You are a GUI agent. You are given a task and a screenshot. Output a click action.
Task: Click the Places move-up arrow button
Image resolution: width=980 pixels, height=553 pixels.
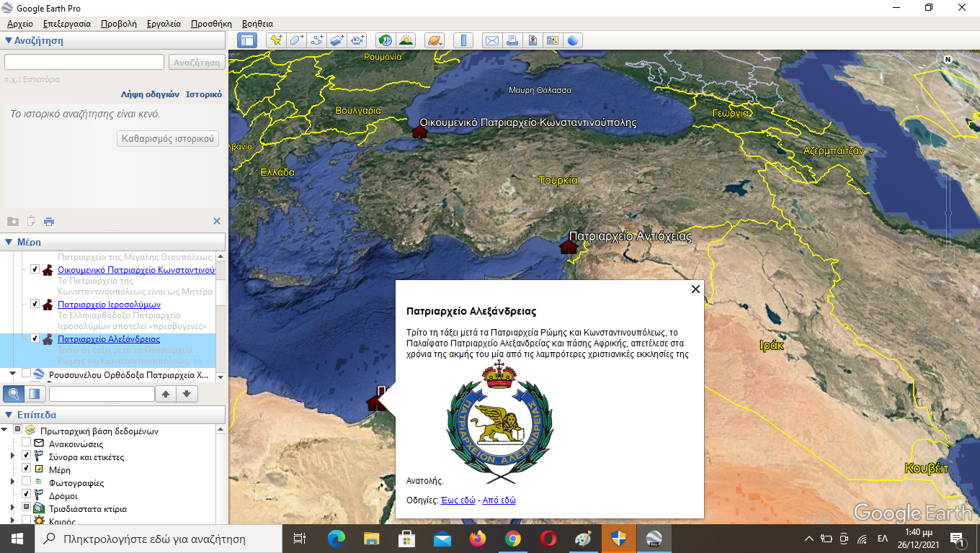coord(165,394)
